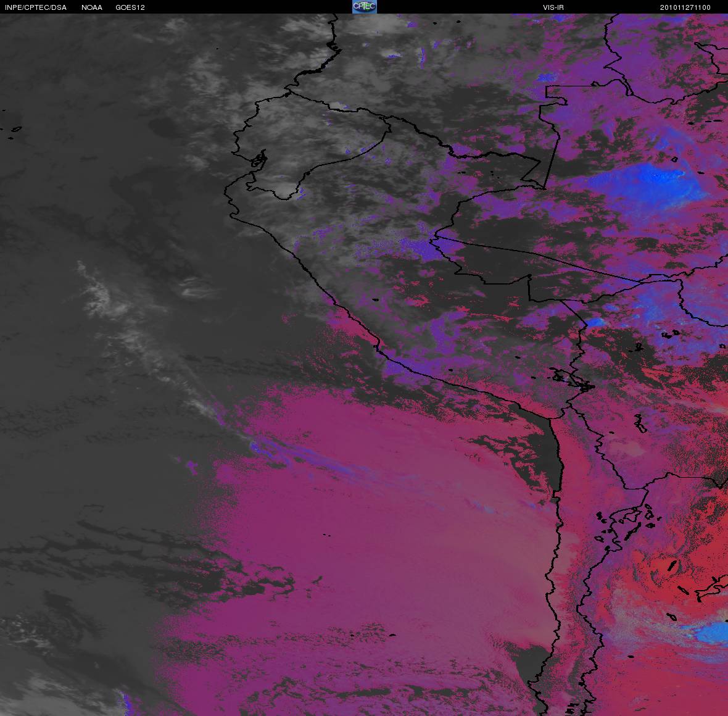Click the VIS-IR channel label
The height and width of the screenshot is (716, 728).
553,7
